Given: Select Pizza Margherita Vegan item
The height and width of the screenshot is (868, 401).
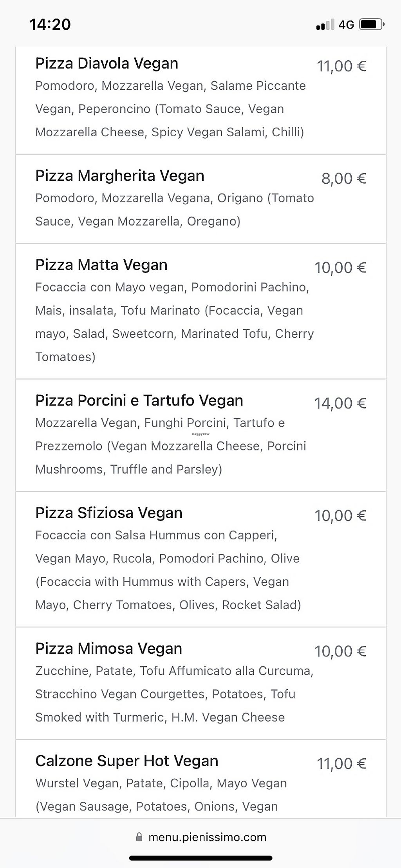Looking at the screenshot, I should pos(120,176).
